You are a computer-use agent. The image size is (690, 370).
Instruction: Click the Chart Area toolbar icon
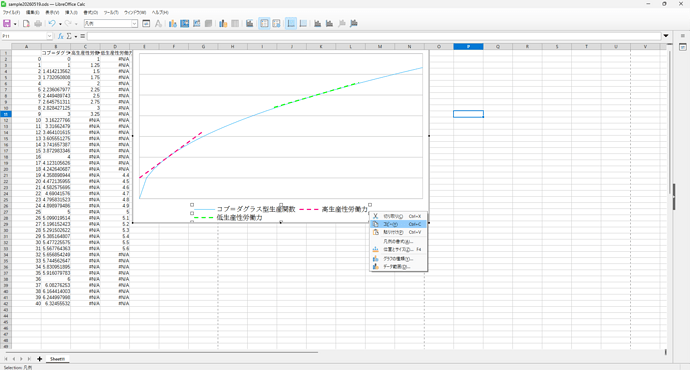click(185, 24)
